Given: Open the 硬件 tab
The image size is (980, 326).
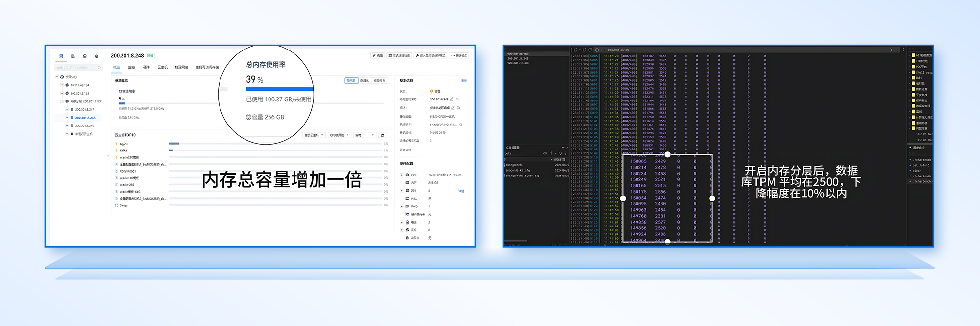Looking at the screenshot, I should (x=146, y=67).
